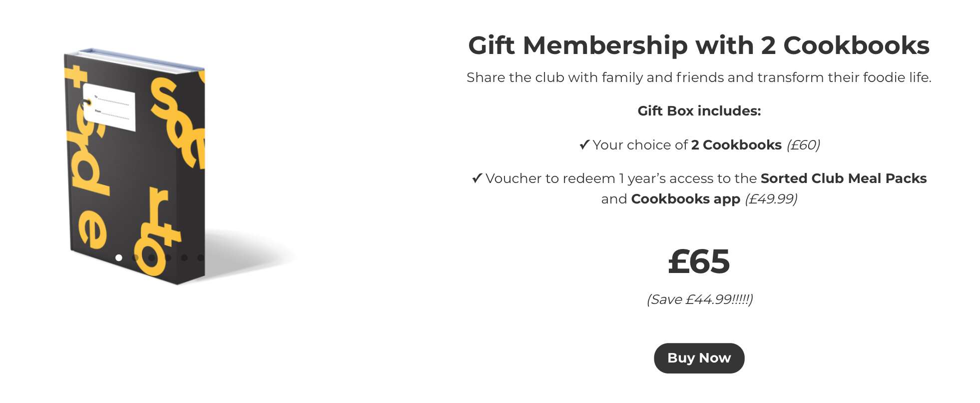
Task: Jump to the third carousel slide dot
Action: pyautogui.click(x=151, y=257)
